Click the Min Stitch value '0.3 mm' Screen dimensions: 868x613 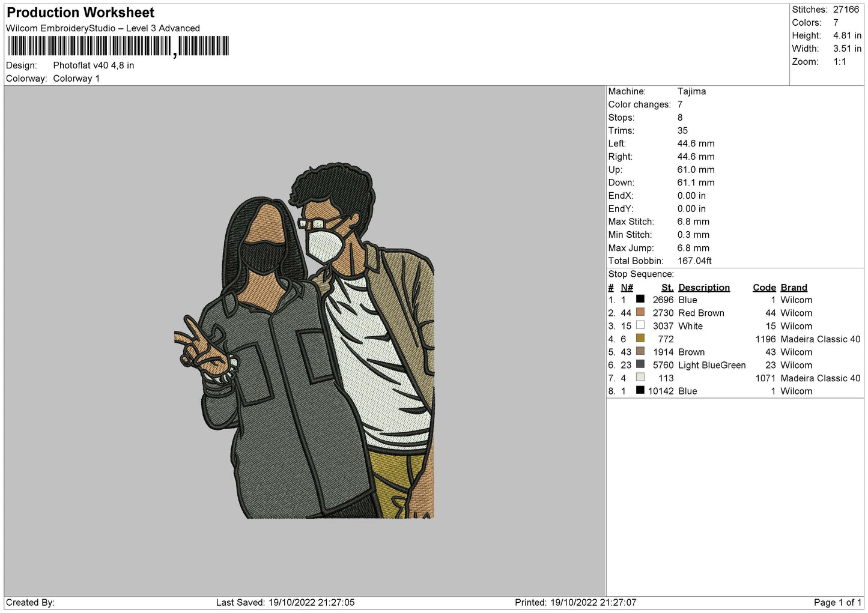pos(693,235)
